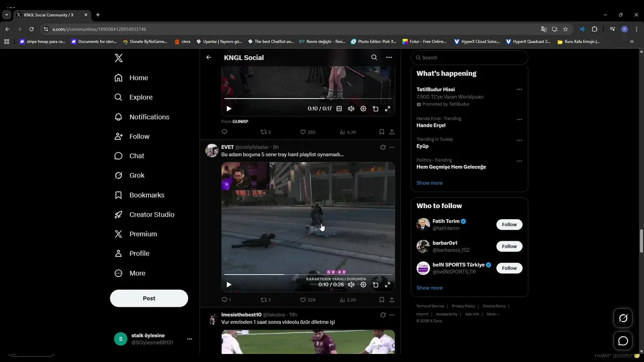
Task: Click the X logo in sidebar
Action: (119, 58)
